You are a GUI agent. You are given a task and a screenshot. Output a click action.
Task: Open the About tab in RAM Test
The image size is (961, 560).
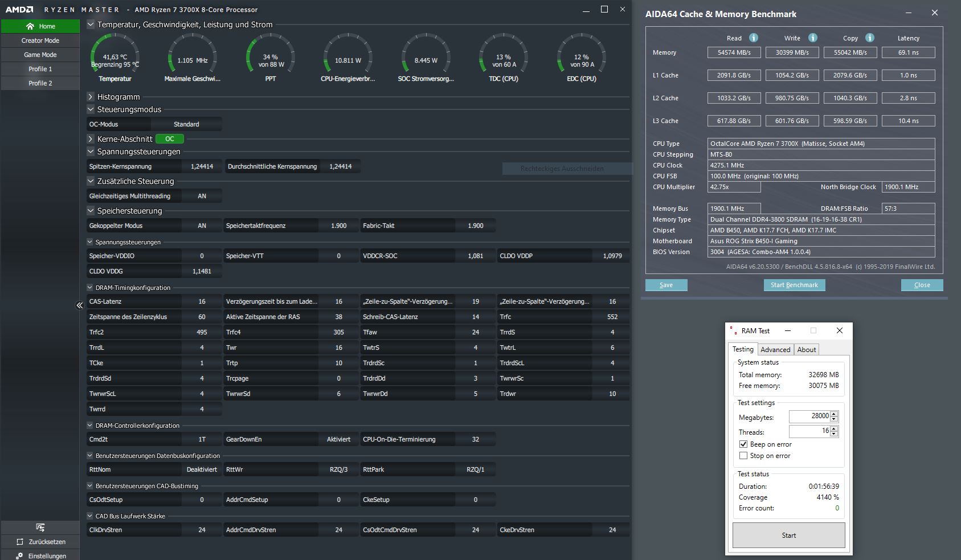pyautogui.click(x=807, y=350)
